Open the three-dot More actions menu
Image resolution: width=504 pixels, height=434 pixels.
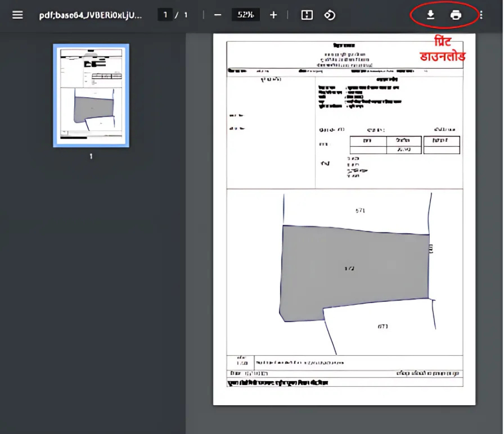click(x=481, y=15)
